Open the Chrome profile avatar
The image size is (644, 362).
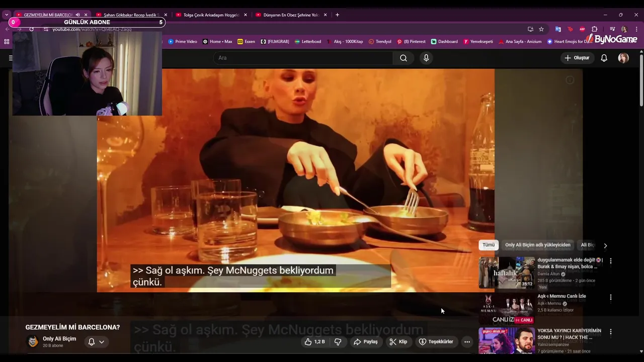[624, 29]
